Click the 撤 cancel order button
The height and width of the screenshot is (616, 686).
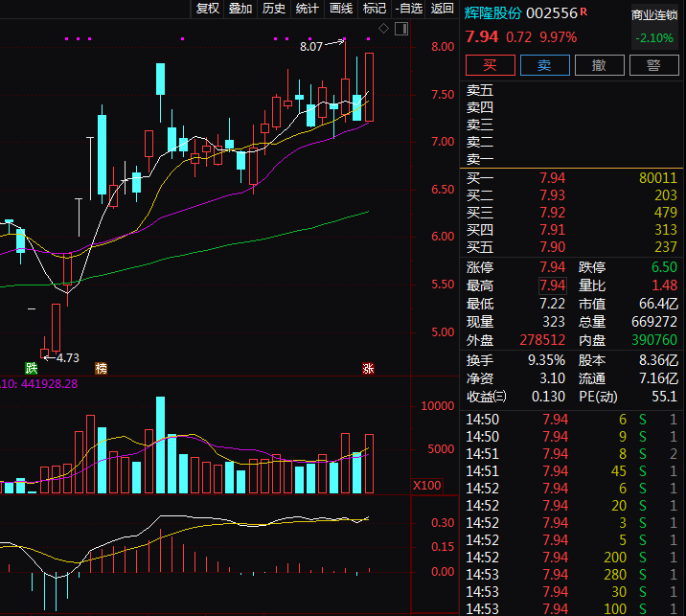pos(599,65)
